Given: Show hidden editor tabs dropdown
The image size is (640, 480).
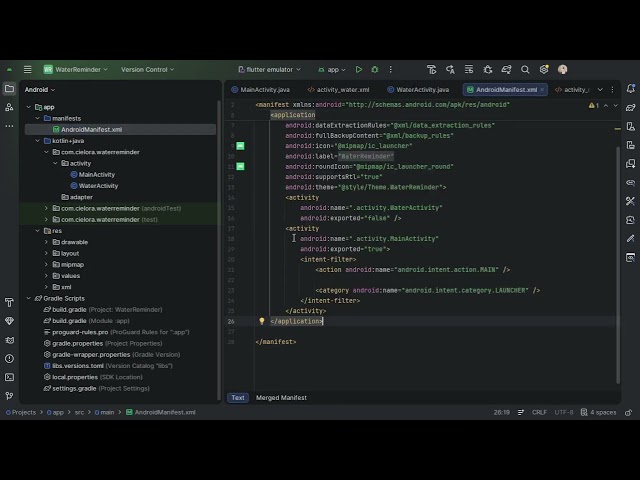Looking at the screenshot, I should (x=600, y=89).
